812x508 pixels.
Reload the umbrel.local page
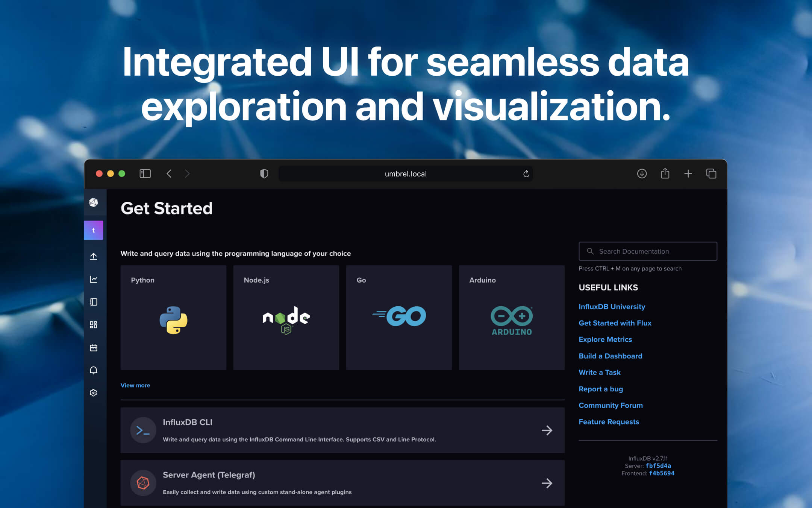(x=526, y=173)
